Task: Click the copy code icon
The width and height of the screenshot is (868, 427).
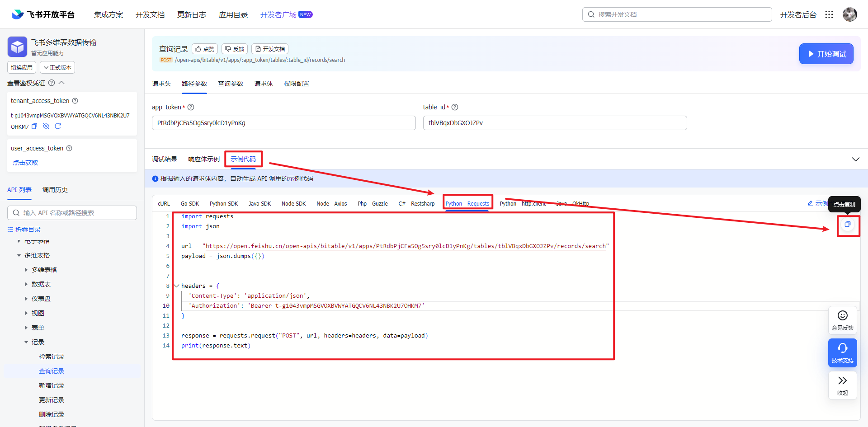Action: [x=848, y=224]
